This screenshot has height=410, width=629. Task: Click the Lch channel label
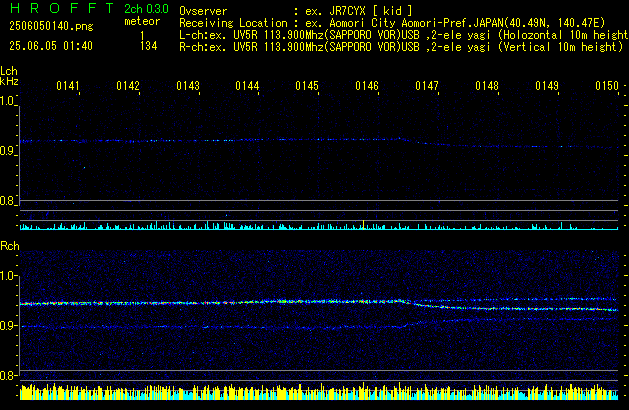(x=9, y=71)
